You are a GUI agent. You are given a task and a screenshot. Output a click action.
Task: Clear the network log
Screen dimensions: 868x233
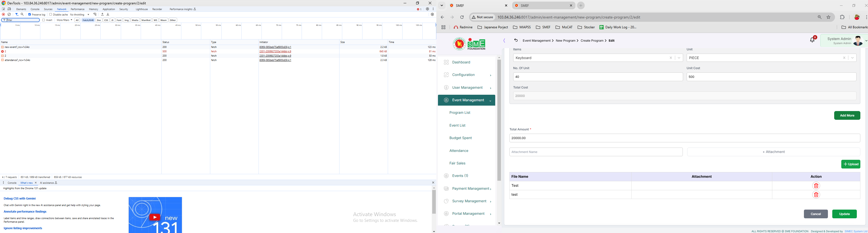click(10, 14)
